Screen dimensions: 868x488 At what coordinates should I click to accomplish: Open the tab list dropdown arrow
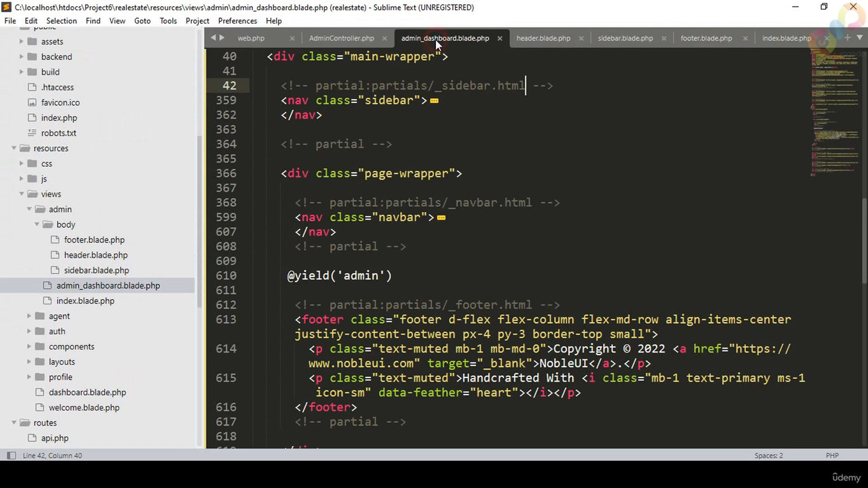(860, 38)
